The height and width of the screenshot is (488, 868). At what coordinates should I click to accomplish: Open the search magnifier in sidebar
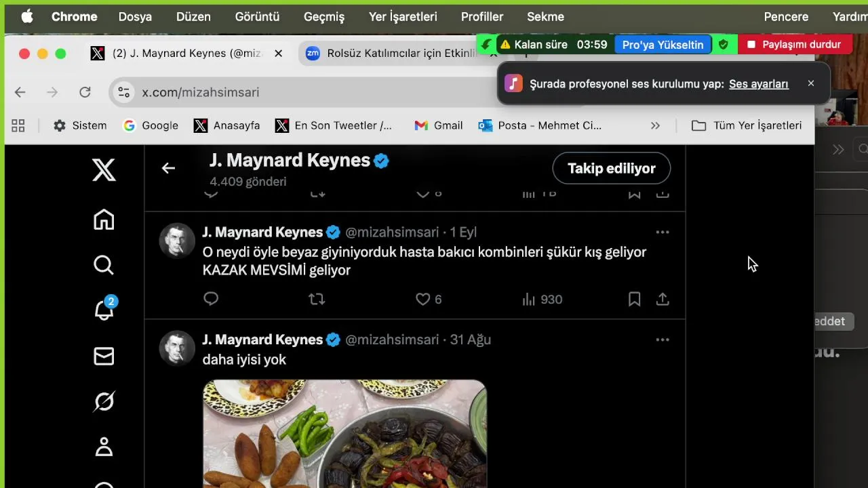tap(104, 265)
